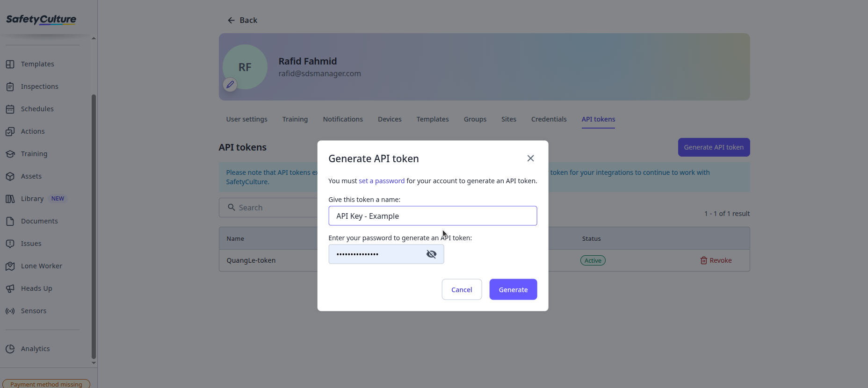The image size is (868, 388).
Task: Go Back using the arrow link
Action: click(242, 20)
